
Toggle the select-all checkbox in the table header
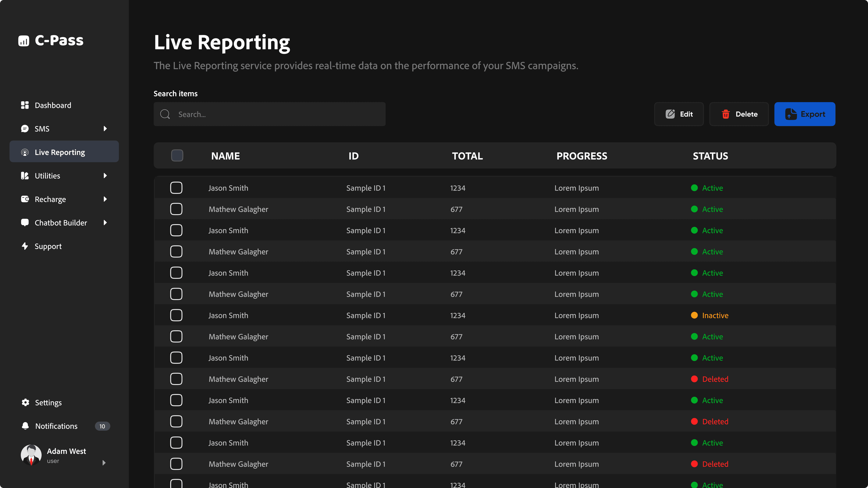click(x=177, y=156)
